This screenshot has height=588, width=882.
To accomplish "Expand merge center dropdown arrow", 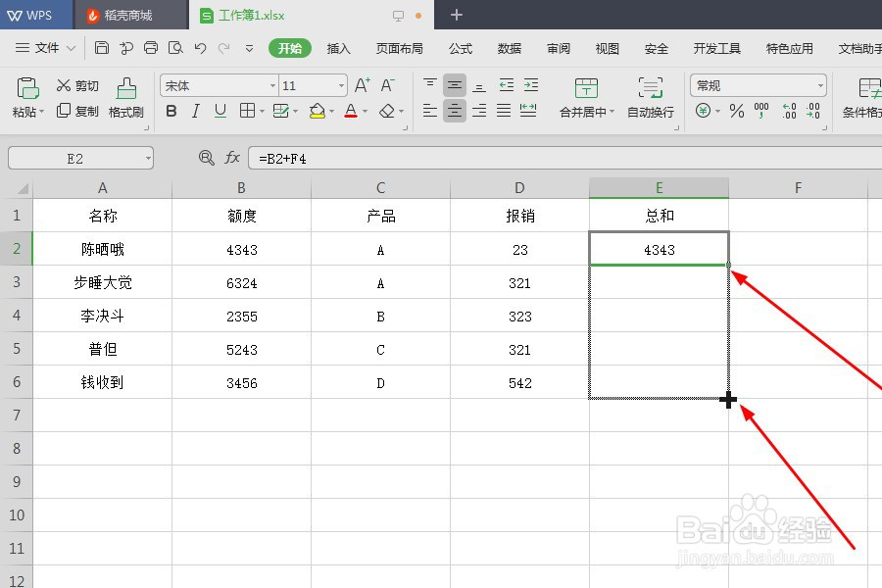I will (612, 112).
